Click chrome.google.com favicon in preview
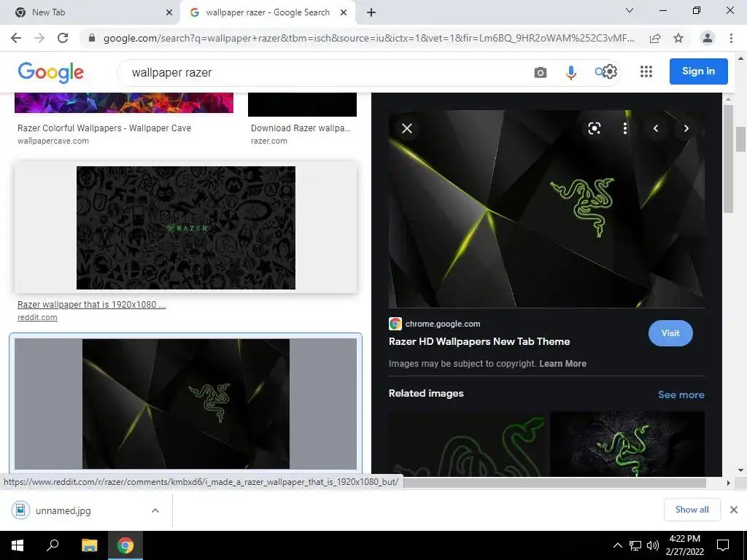 click(x=395, y=324)
